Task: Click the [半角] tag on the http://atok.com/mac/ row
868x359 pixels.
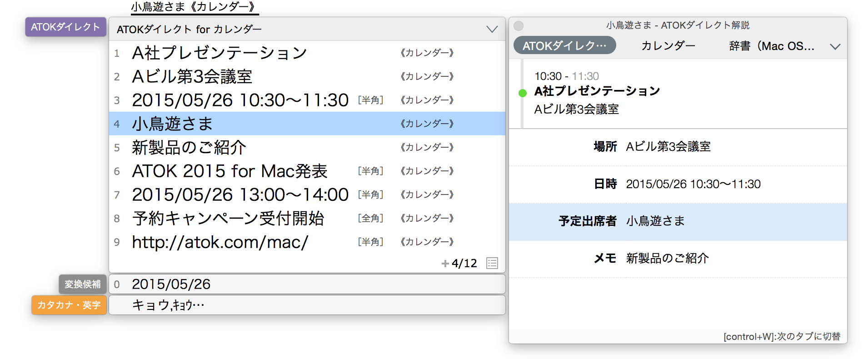Action: click(x=370, y=242)
